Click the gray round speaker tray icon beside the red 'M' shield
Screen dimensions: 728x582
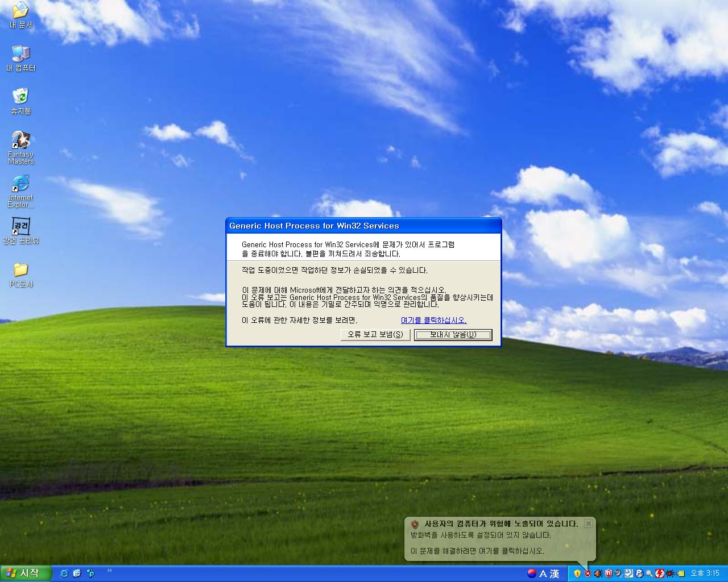click(618, 573)
